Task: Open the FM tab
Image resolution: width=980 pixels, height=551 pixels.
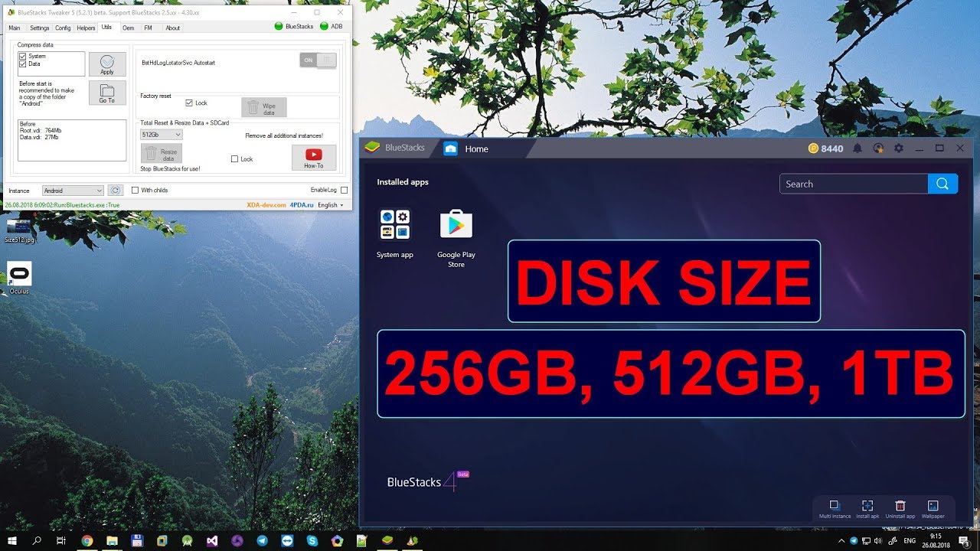Action: coord(148,28)
